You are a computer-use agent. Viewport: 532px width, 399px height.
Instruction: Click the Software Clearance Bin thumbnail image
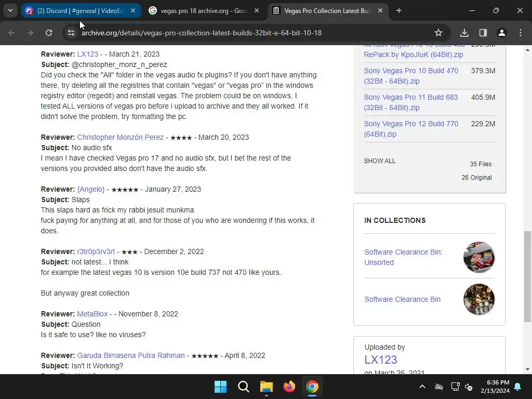coord(478,299)
